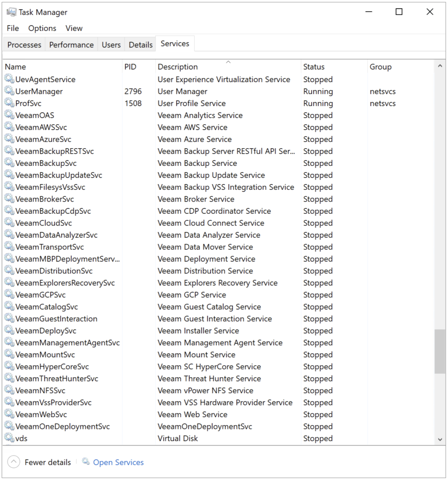Select the VeeamBrokerSvc service icon
Screen dimensions: 448x480
(x=9, y=198)
